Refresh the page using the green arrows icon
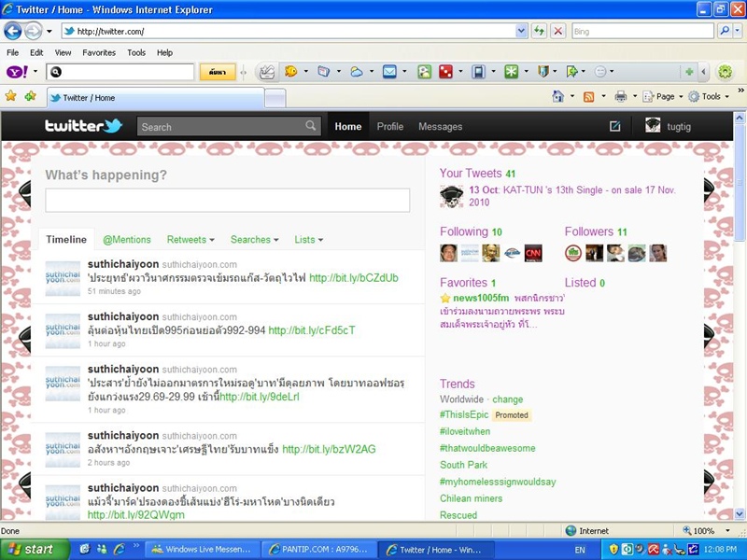Screen dimensions: 747x560 pyautogui.click(x=539, y=32)
